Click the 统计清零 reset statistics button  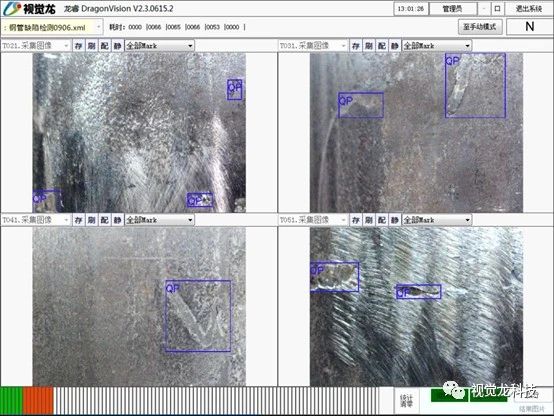tap(406, 401)
